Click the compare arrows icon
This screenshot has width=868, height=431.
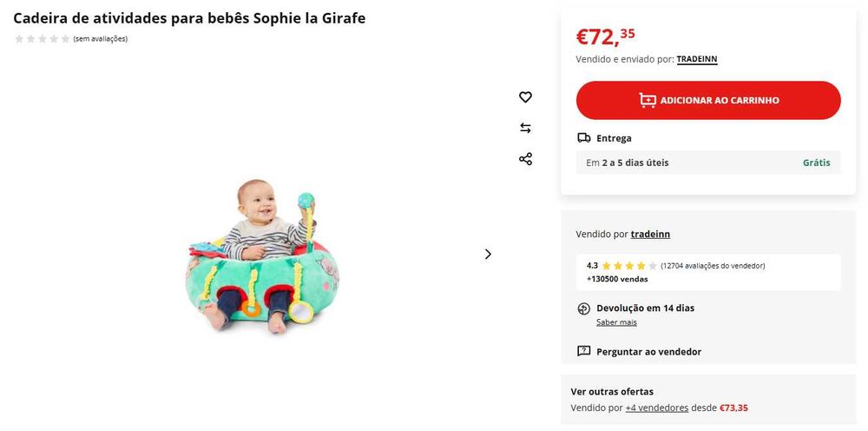pos(525,129)
